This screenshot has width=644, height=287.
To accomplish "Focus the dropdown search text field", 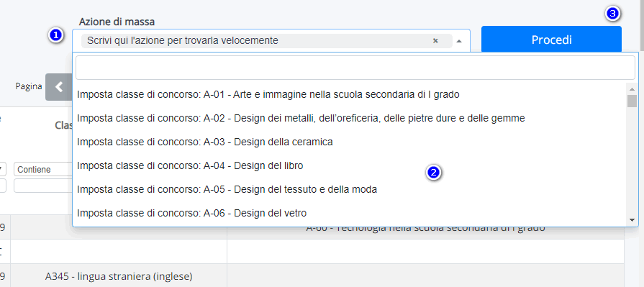I will pyautogui.click(x=355, y=68).
